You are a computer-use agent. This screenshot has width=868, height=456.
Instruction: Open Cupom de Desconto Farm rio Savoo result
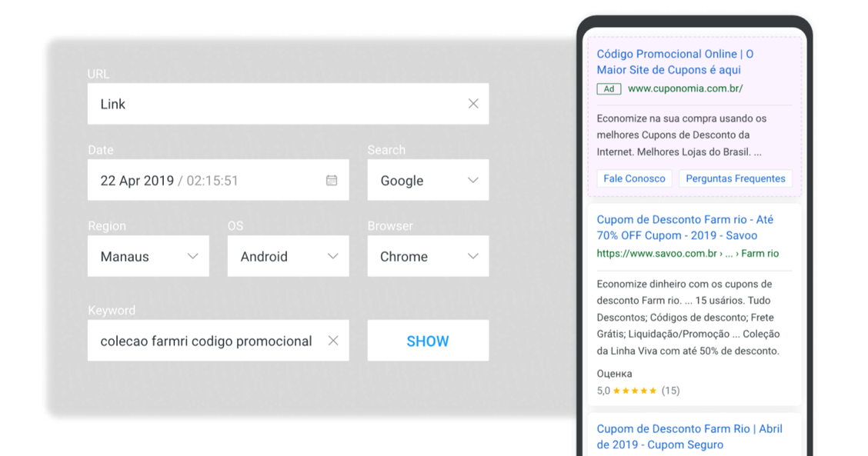685,228
